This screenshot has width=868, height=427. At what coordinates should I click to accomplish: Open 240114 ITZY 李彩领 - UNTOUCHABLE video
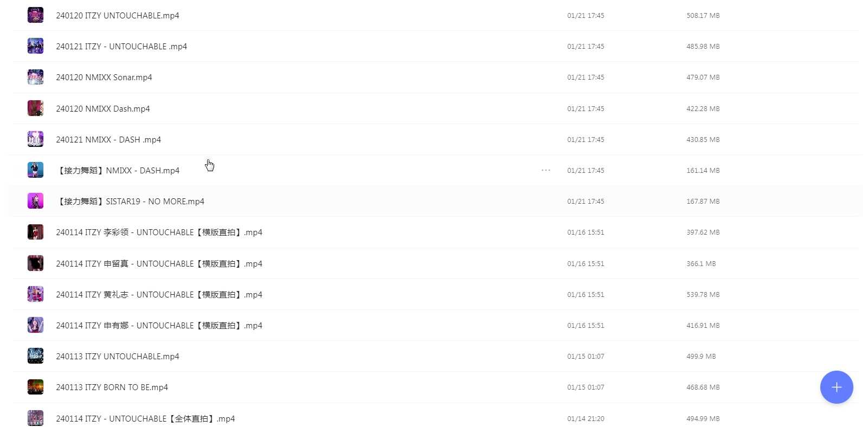click(x=159, y=232)
